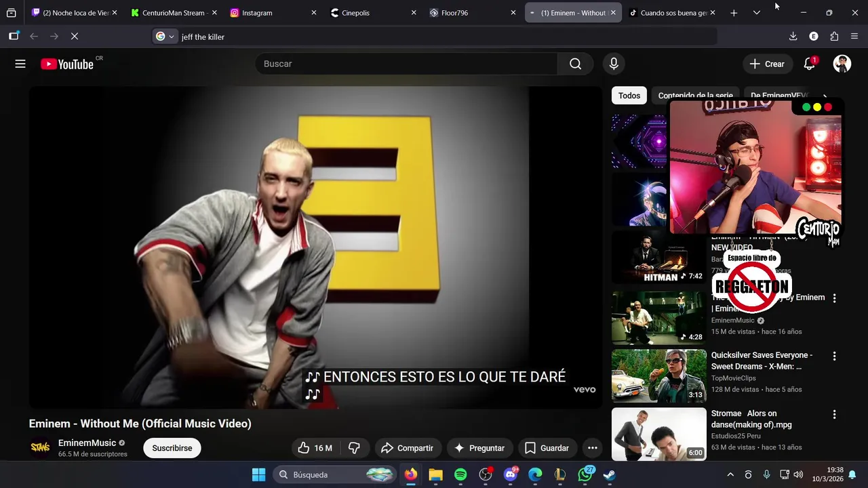Open YouTube notifications bell
The image size is (868, 488).
pyautogui.click(x=809, y=64)
